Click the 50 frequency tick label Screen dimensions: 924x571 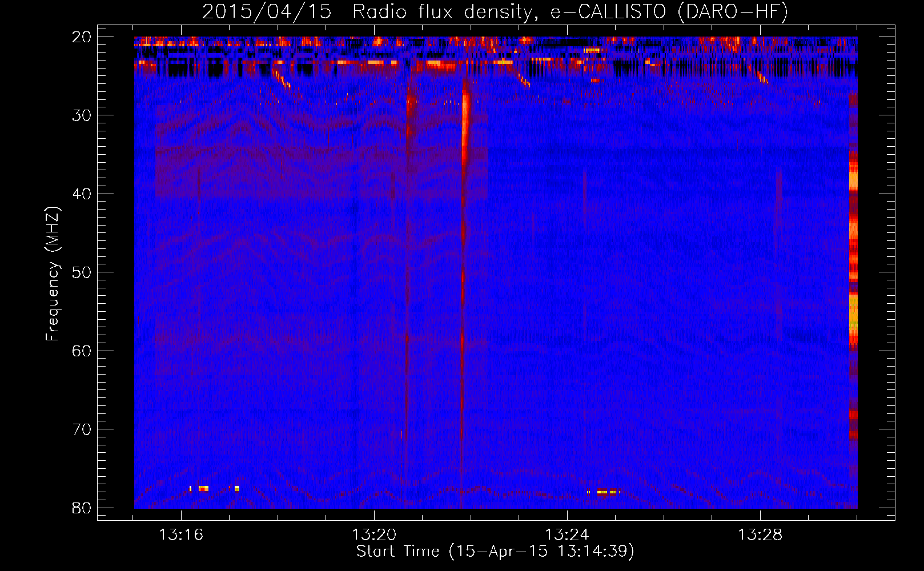82,272
